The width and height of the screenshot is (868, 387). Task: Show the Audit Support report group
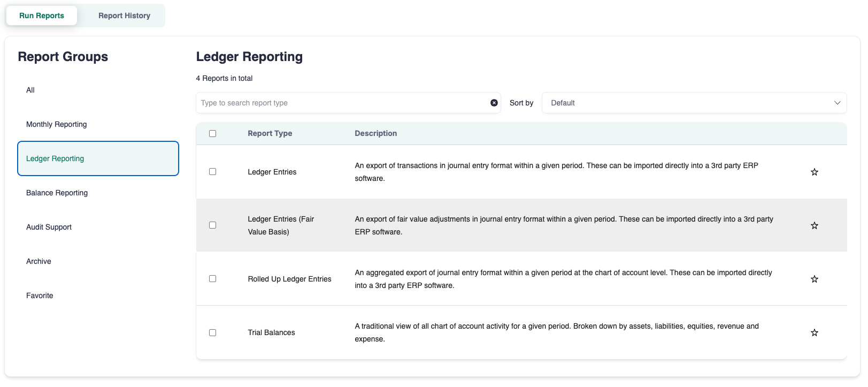(49, 227)
